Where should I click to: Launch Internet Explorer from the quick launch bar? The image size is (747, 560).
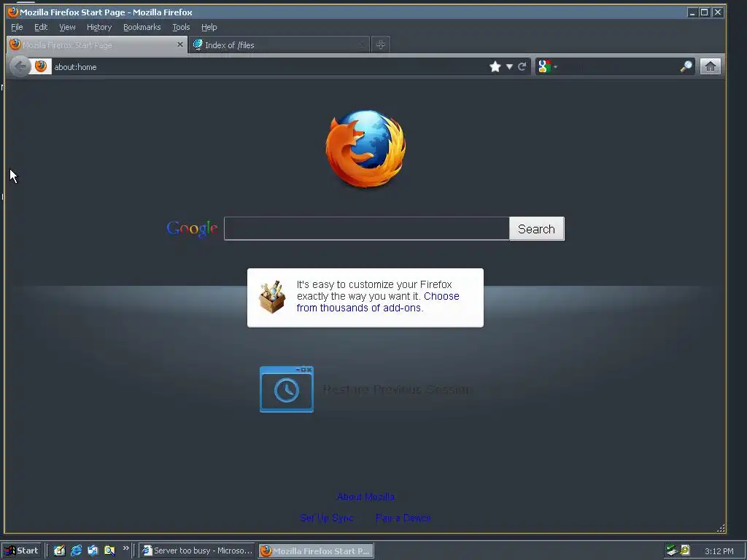76,551
